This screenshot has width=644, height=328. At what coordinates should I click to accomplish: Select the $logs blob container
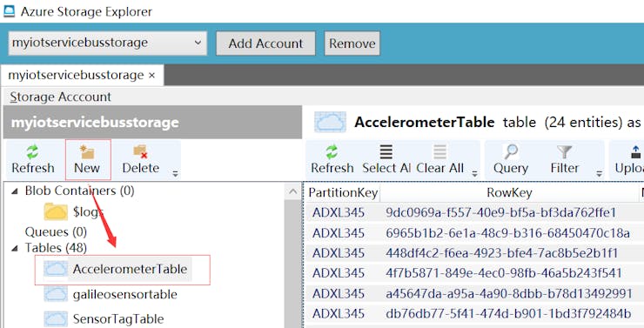coord(88,211)
